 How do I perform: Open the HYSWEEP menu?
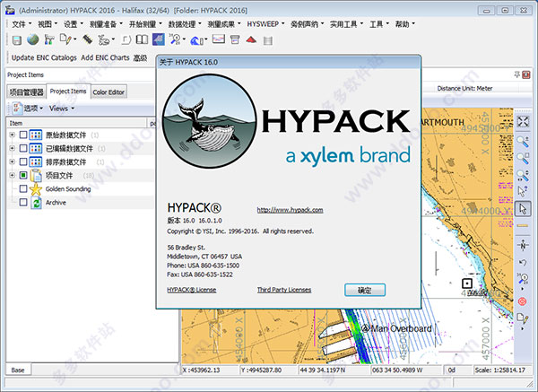(265, 24)
